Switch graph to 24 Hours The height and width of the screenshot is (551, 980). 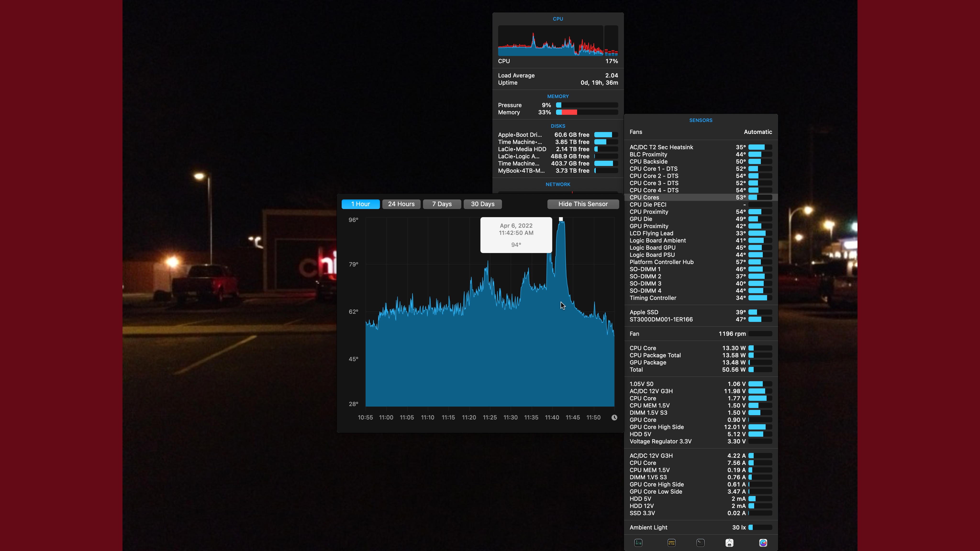coord(401,204)
